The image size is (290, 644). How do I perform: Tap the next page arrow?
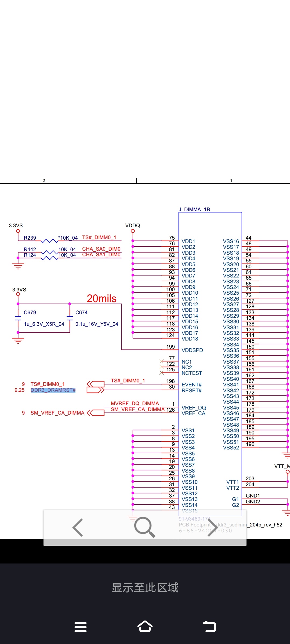(x=212, y=528)
